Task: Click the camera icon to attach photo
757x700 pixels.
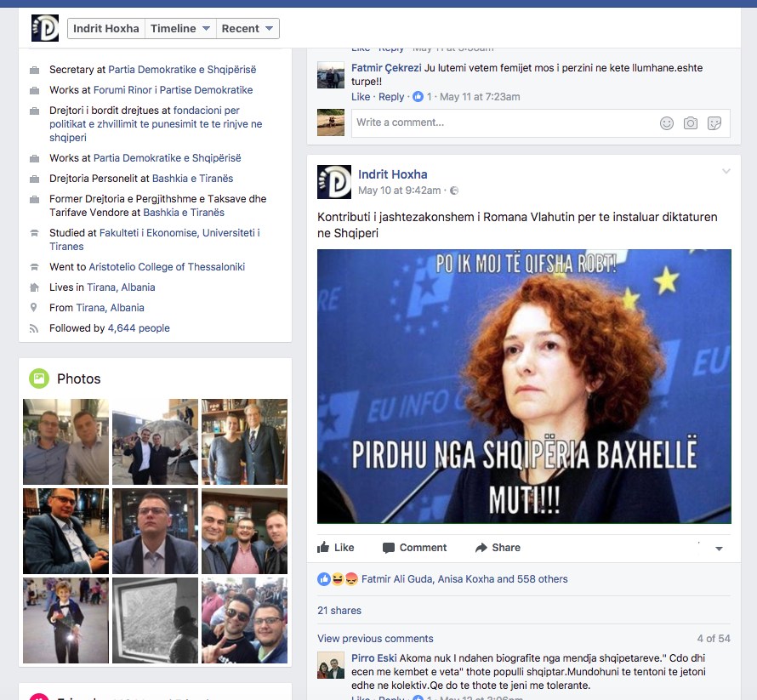Action: 691,123
